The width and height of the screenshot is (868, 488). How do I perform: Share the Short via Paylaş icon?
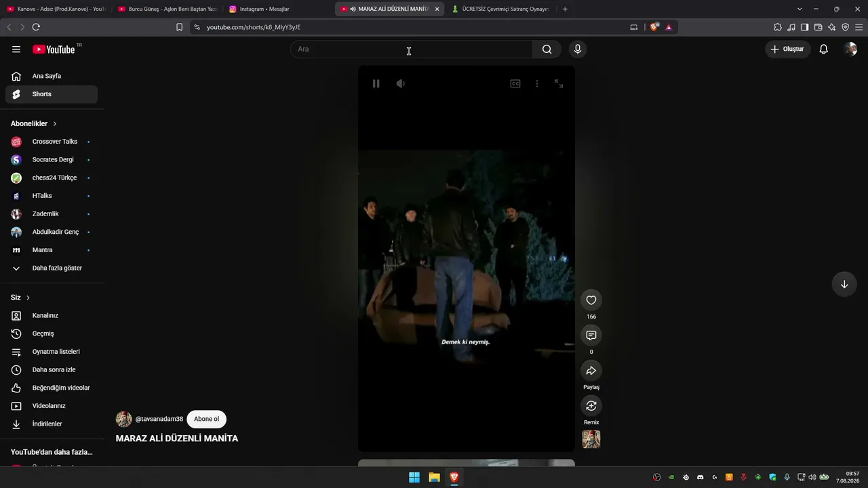coord(591,371)
